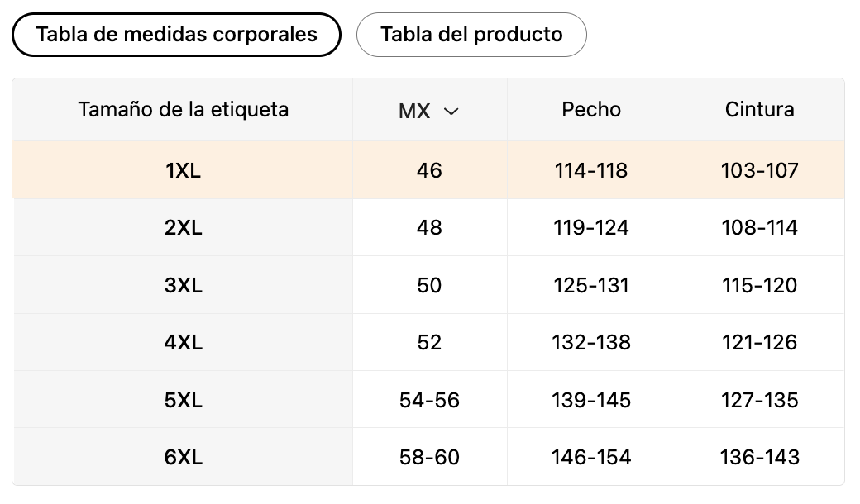The height and width of the screenshot is (504, 860).
Task: Switch to Tabla de medidas corporales tab
Action: click(x=176, y=35)
